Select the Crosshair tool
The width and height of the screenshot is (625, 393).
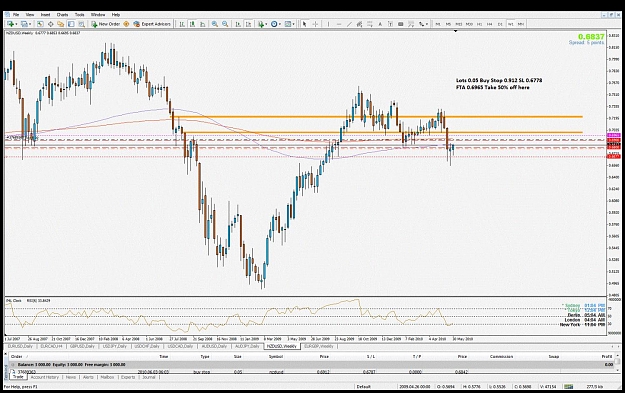(315, 24)
